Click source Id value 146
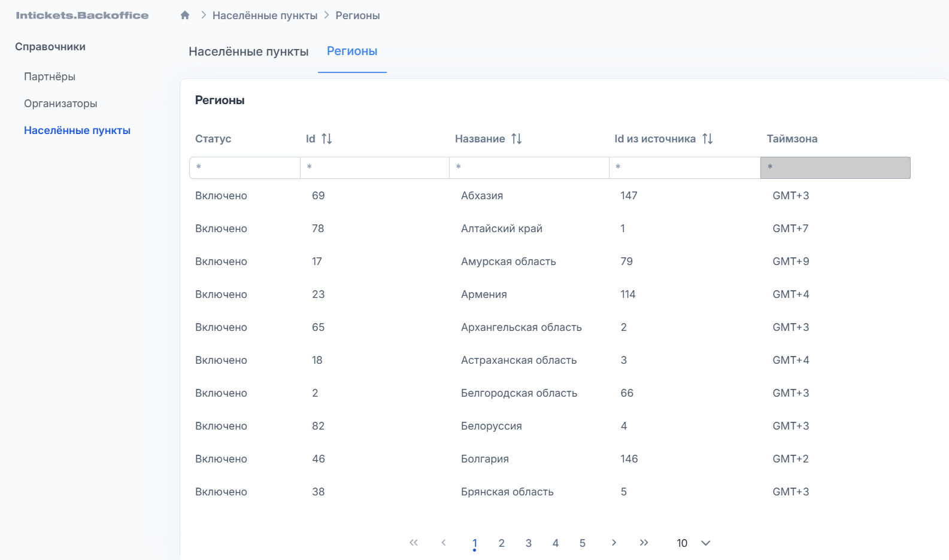 coord(629,459)
